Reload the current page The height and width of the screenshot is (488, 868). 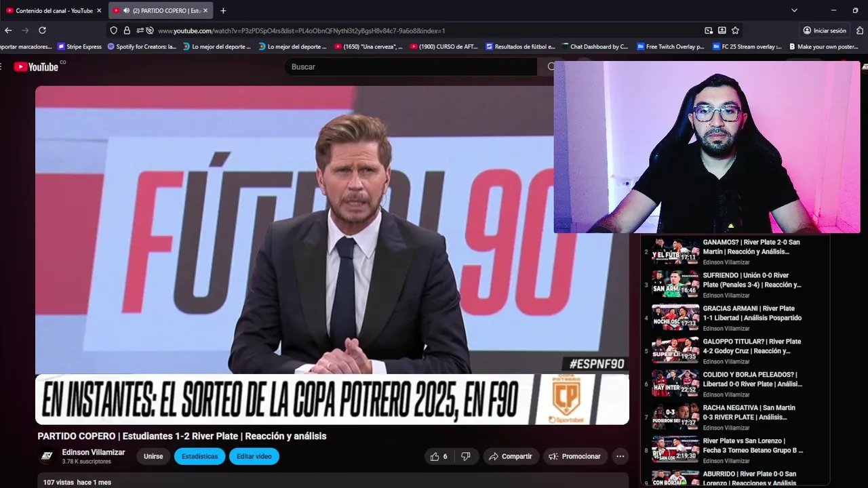[x=42, y=30]
